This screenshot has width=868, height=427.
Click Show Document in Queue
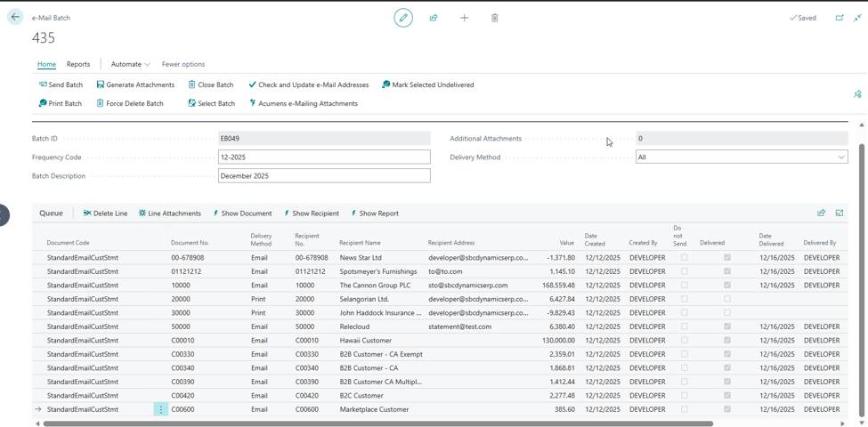pos(242,213)
